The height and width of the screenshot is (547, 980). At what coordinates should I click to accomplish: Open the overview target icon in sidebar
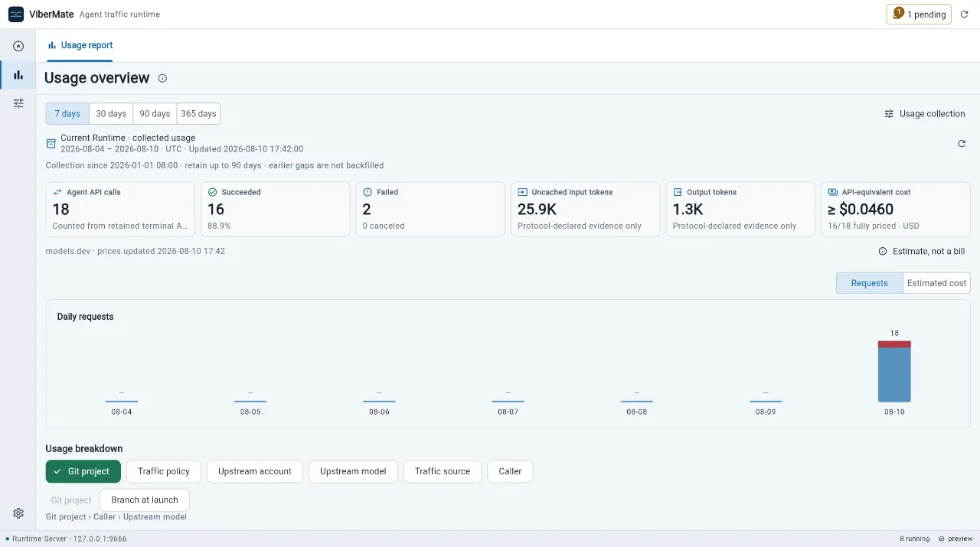click(18, 46)
